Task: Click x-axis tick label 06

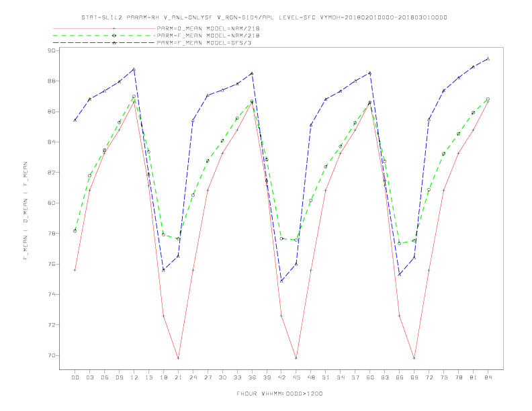Action: click(105, 377)
